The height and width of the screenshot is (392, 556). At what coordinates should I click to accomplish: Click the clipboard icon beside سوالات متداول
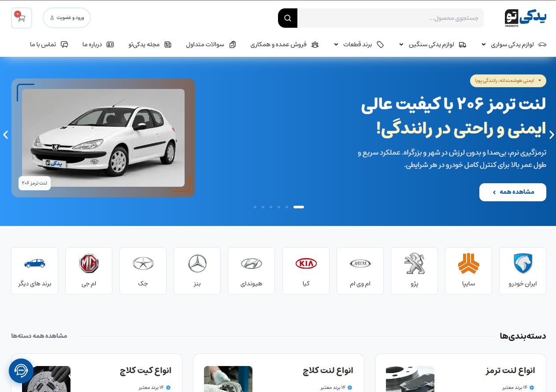[233, 44]
